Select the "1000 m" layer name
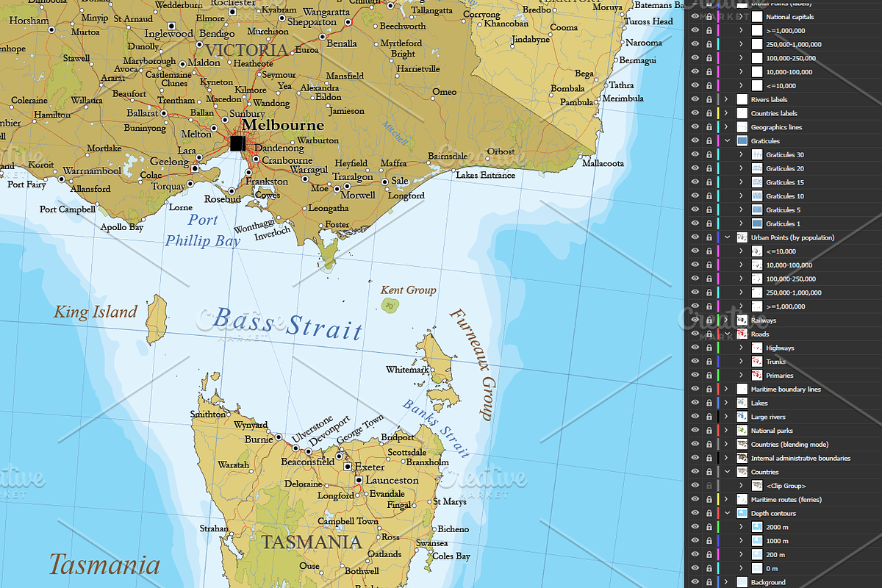This screenshot has width=882, height=588. click(776, 541)
